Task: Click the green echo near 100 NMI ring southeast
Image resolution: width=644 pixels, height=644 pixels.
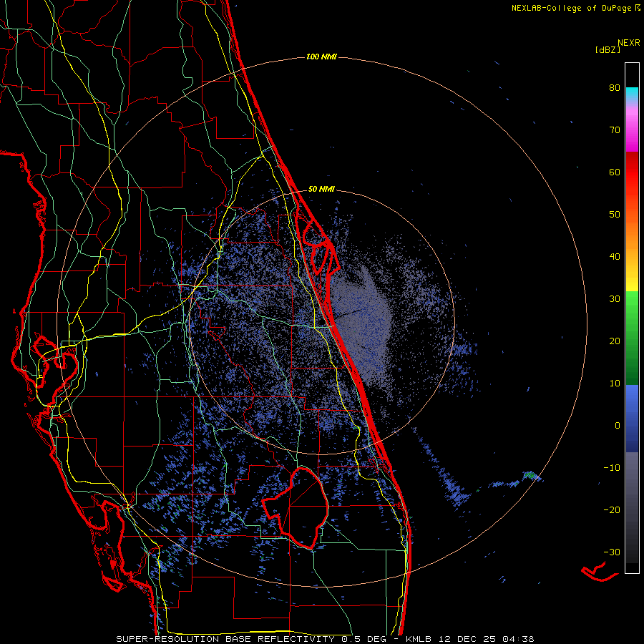Action: point(530,475)
